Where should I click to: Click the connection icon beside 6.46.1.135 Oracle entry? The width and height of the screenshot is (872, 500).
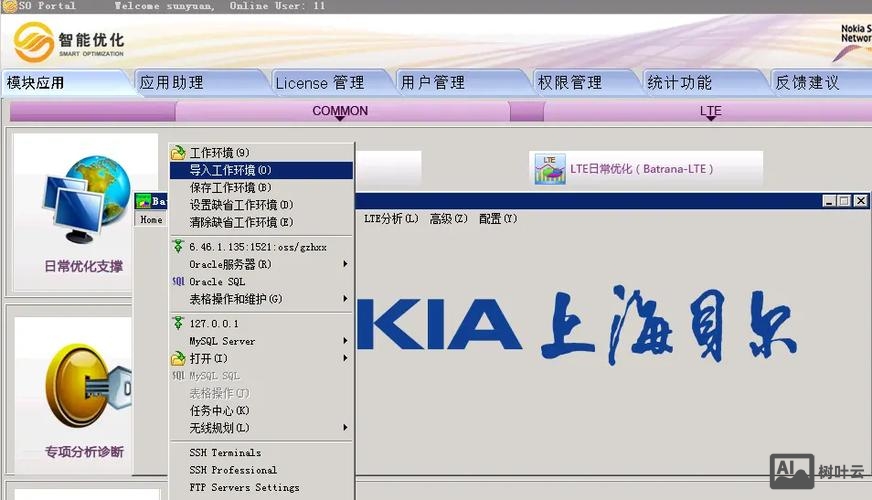point(178,246)
